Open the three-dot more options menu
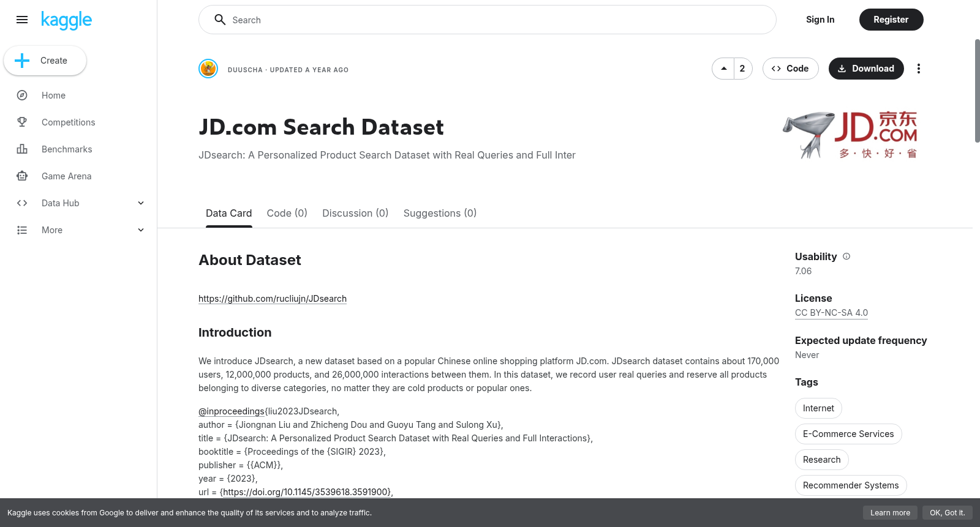980x527 pixels. point(918,69)
